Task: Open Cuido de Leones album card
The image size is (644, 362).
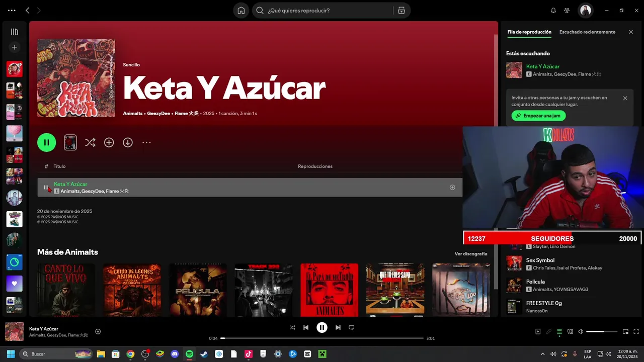Action: 132,290
